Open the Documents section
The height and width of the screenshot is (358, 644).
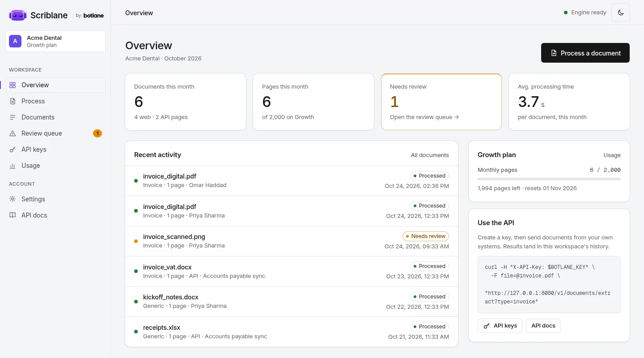coord(55,117)
